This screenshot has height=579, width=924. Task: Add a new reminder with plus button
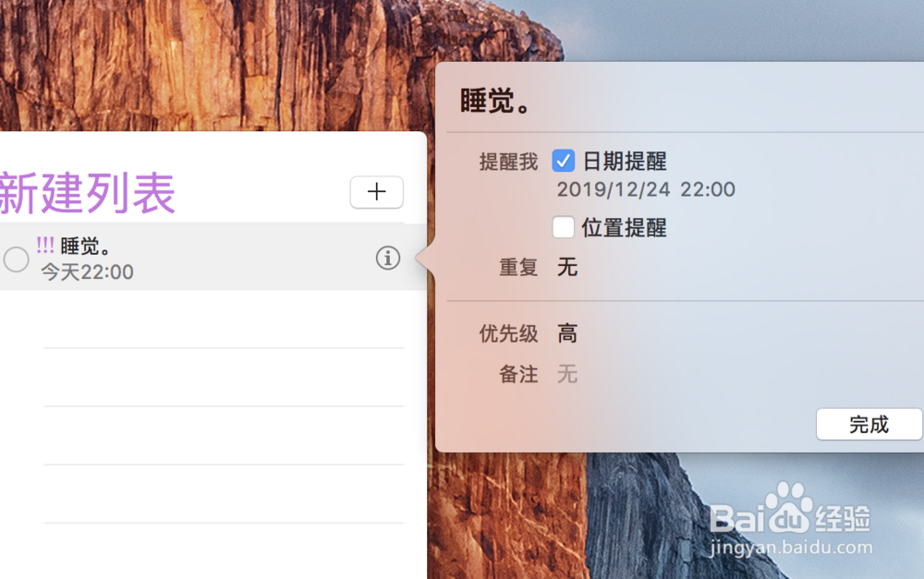tap(377, 192)
